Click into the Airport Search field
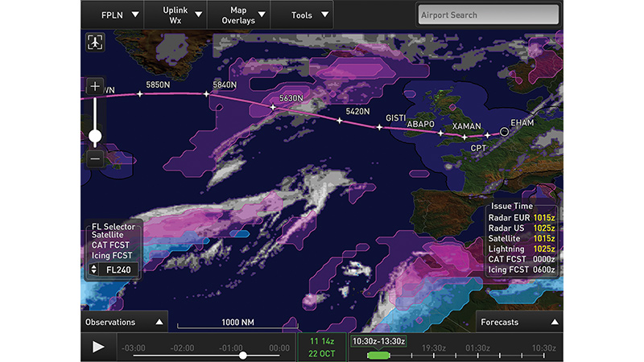 489,14
